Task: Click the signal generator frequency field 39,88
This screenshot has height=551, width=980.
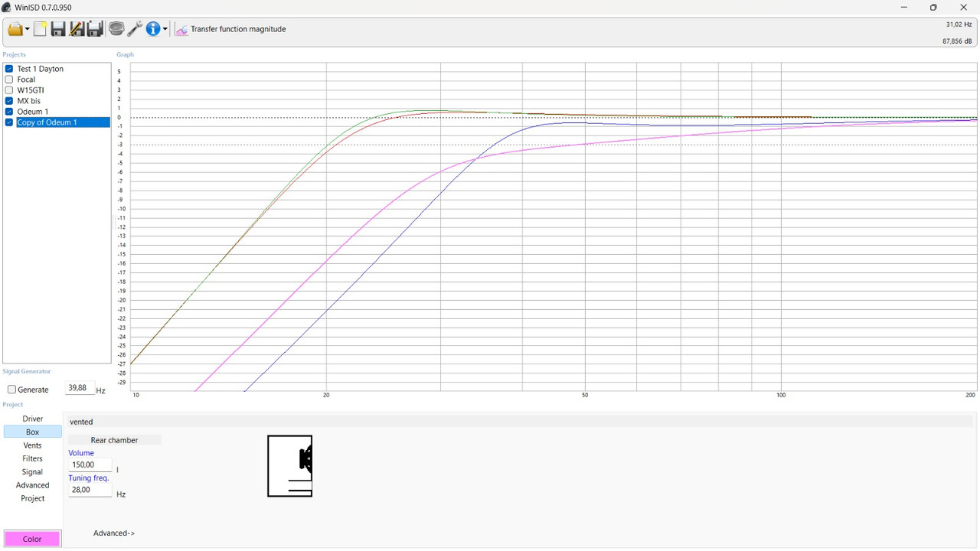Action: (x=80, y=388)
